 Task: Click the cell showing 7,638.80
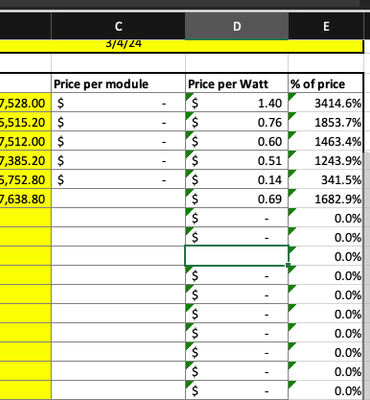tap(25, 199)
